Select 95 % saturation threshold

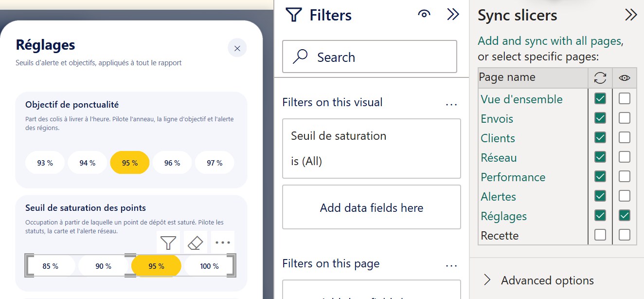pos(156,266)
